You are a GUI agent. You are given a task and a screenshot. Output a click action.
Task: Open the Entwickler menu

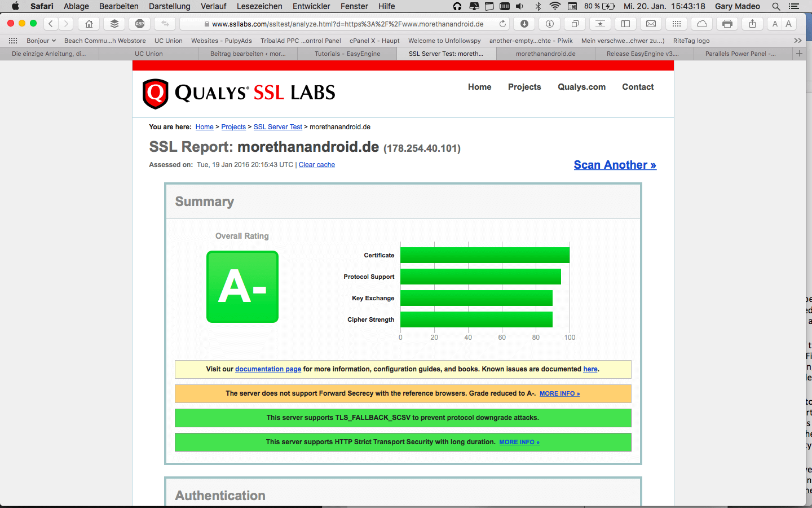pyautogui.click(x=311, y=6)
